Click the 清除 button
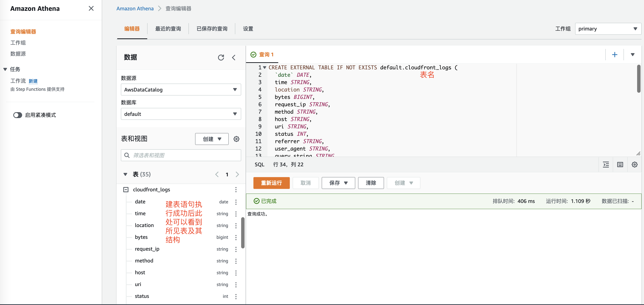The image size is (644, 305). click(371, 183)
